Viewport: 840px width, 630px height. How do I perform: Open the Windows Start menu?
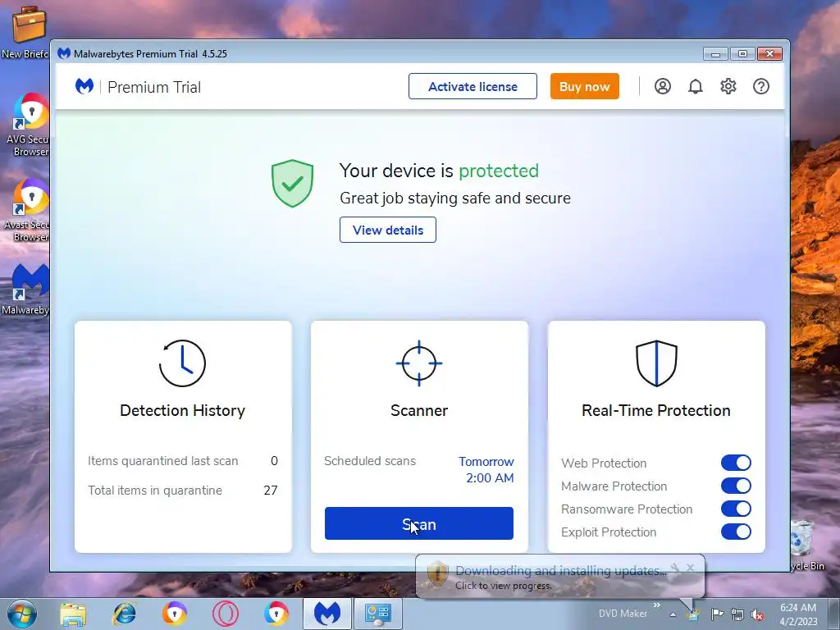(21, 614)
